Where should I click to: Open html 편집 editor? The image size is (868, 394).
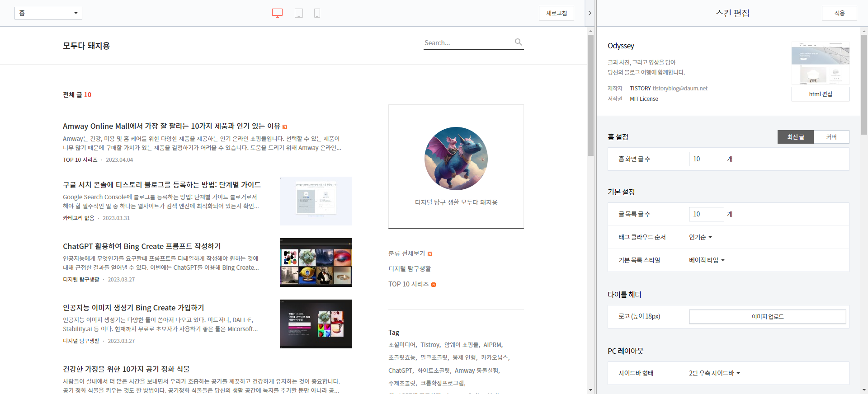coord(821,94)
